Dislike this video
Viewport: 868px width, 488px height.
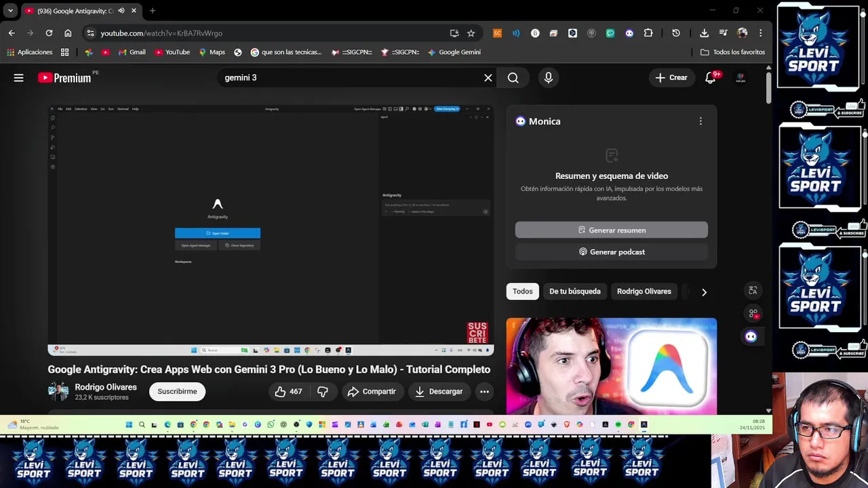tap(323, 392)
